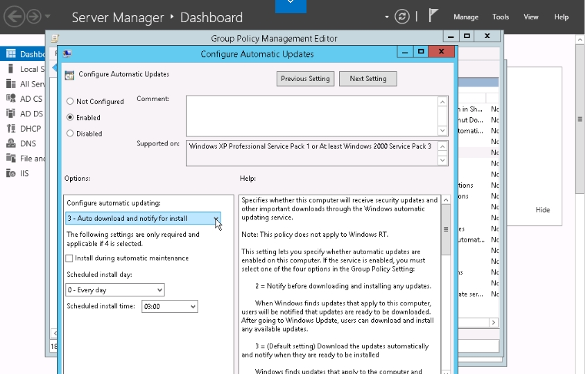
Task: Open the Tools menu
Action: [x=501, y=17]
